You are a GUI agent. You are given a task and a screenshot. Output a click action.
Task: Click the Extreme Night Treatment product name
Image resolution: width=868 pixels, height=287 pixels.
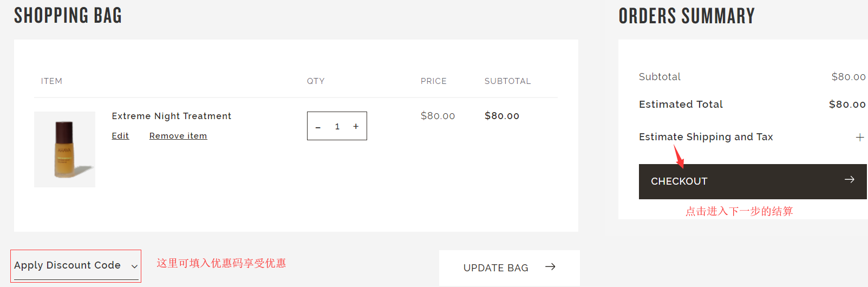tap(171, 116)
